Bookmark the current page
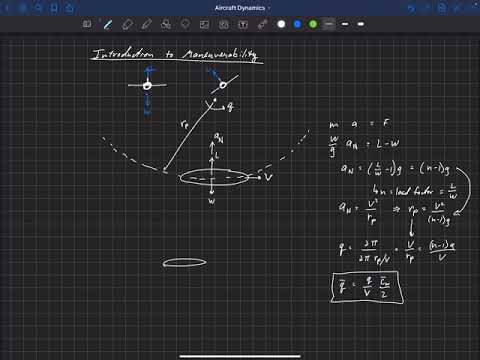 54,8
